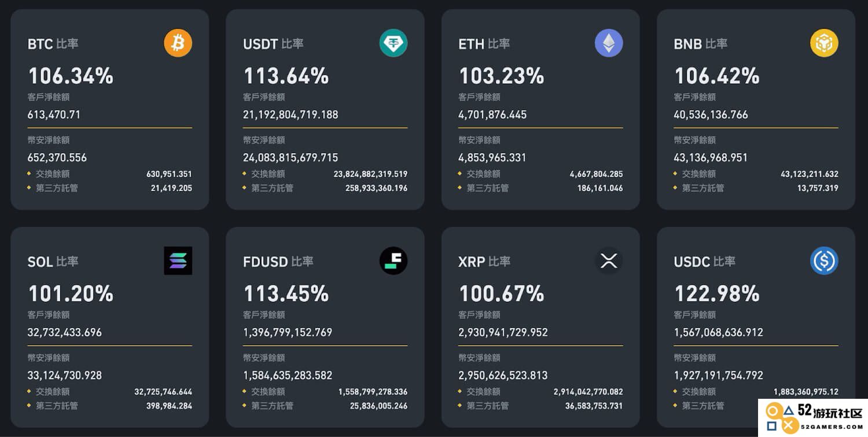Click the blue USDC coin icon
868x437 pixels.
pos(824,261)
